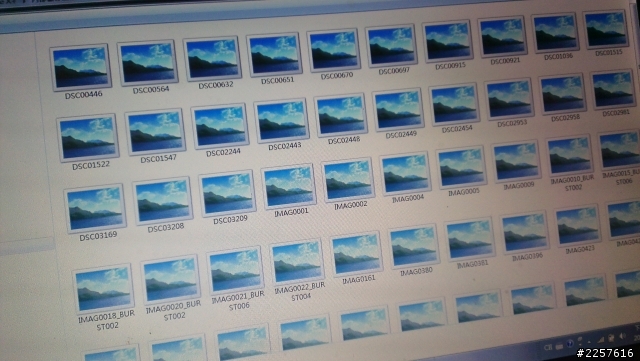This screenshot has width=640, height=361.
Task: Click the file name IMAG0381
Action: point(472,264)
